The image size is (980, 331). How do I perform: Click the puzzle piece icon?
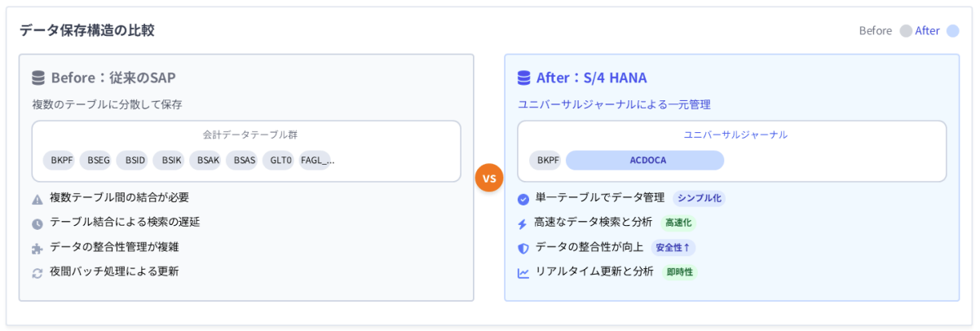tap(38, 249)
